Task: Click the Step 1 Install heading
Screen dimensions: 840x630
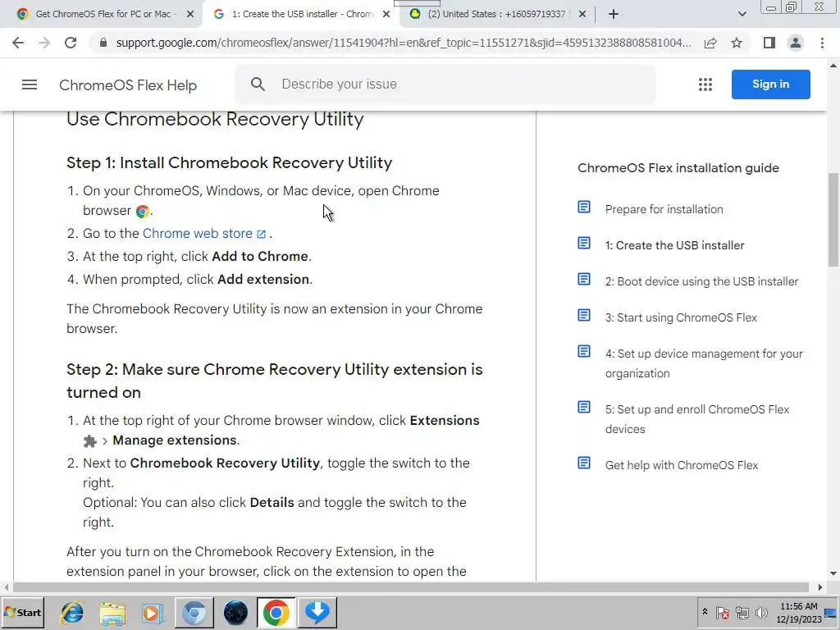Action: click(x=230, y=163)
